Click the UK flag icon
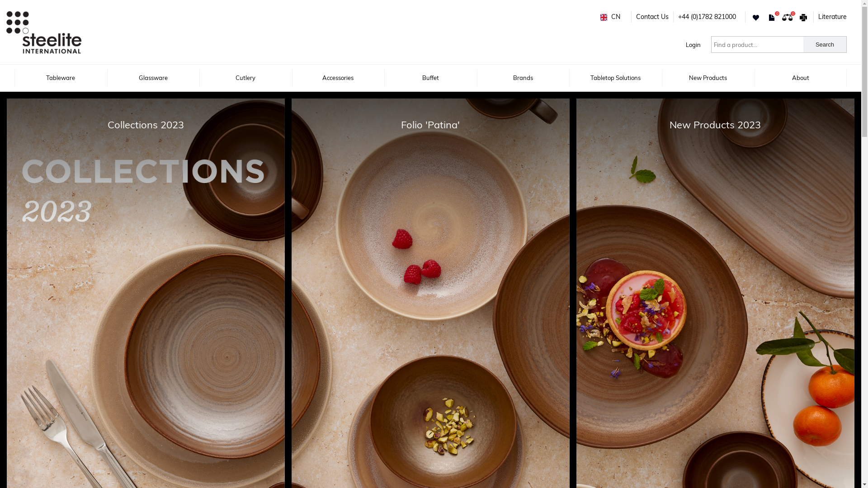 coord(604,17)
